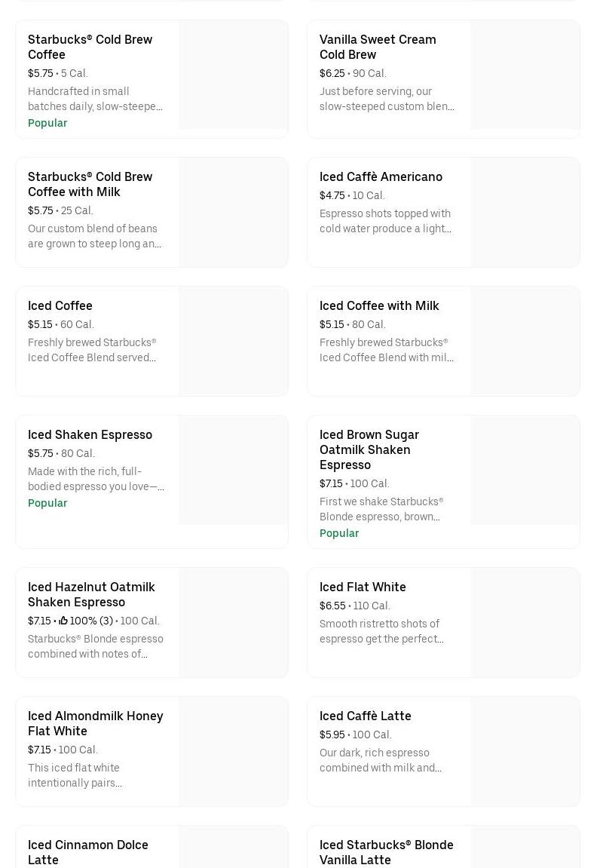Click the Vanilla Sweet Cream Cold Brew image
Image resolution: width=606 pixels, height=868 pixels.
click(525, 75)
